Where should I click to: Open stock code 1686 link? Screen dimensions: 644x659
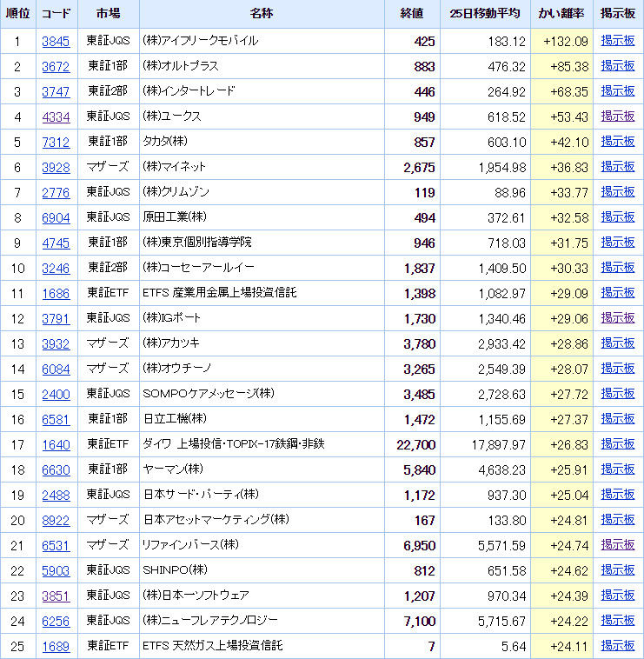(56, 293)
